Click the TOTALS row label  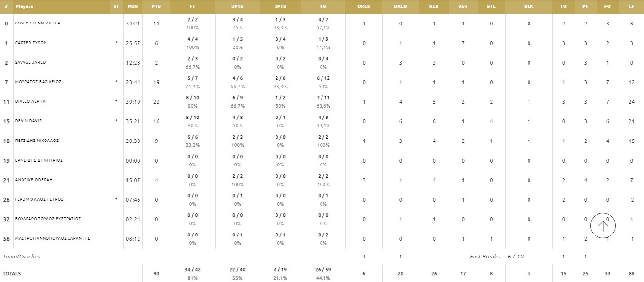pos(12,274)
